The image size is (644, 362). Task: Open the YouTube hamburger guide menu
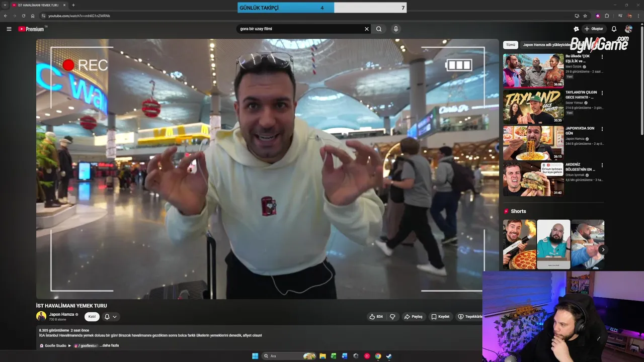pos(9,29)
